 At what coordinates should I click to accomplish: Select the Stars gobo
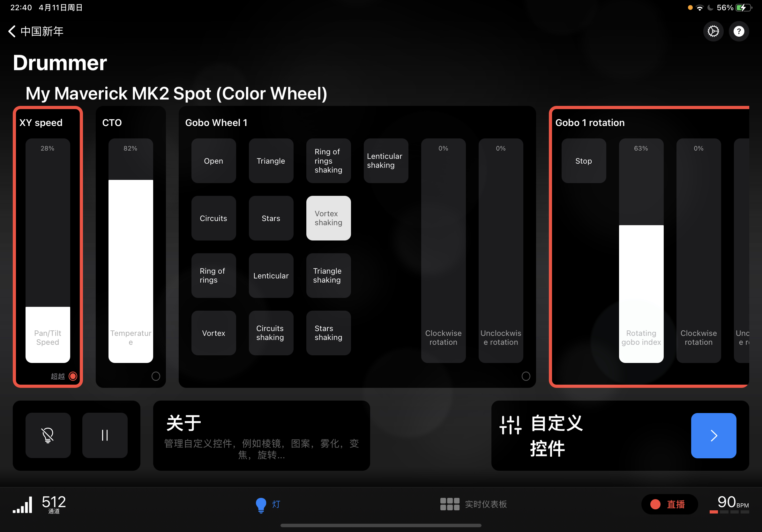point(271,218)
